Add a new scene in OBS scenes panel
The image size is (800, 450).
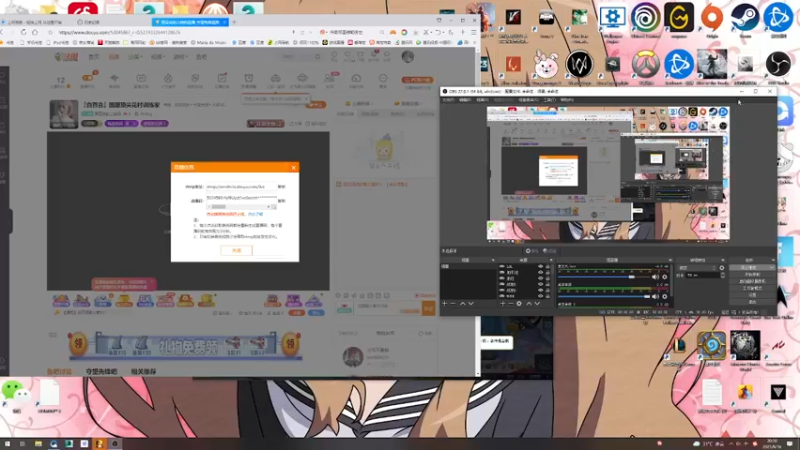[x=444, y=304]
